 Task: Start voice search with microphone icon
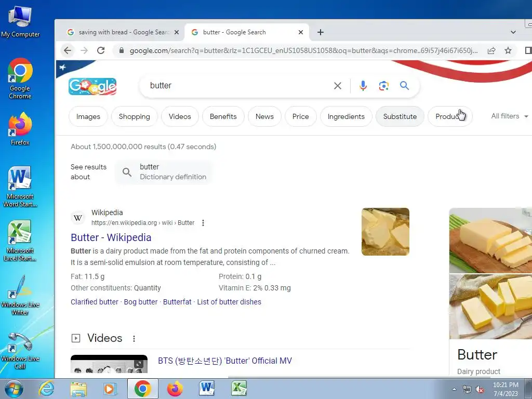coord(363,86)
